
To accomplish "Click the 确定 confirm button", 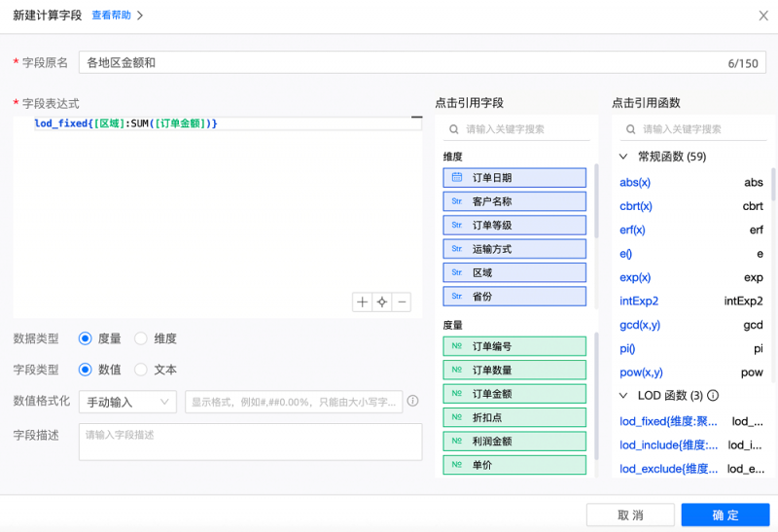I will coord(725,514).
